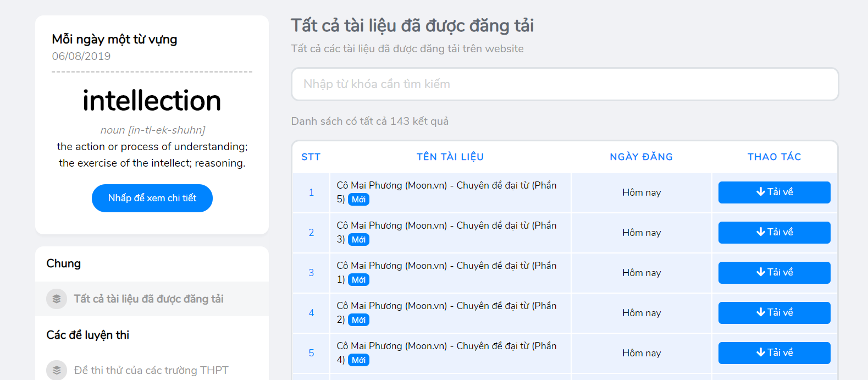This screenshot has height=380, width=868.
Task: Select Tất cả tài liệu đã được đăng tải menu label
Action: coord(148,299)
